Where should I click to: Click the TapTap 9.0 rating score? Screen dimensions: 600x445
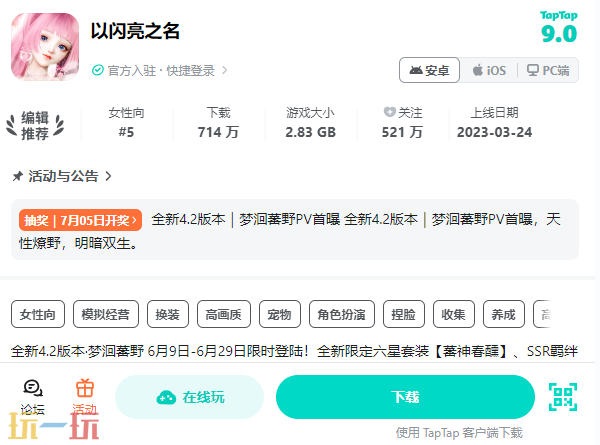559,34
